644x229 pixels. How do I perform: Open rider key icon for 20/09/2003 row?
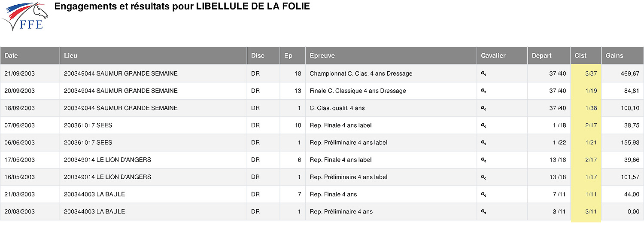[483, 91]
